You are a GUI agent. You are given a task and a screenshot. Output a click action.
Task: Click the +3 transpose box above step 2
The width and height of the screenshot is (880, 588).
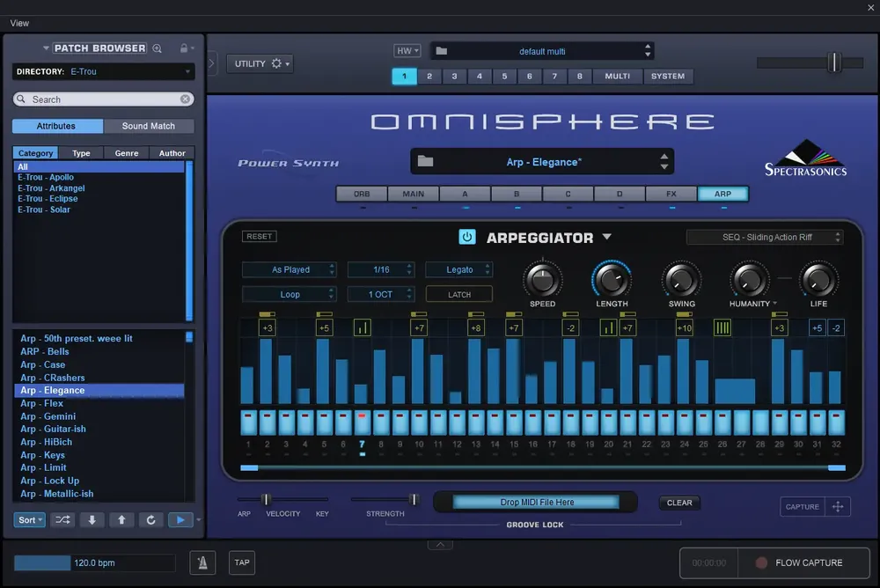268,327
